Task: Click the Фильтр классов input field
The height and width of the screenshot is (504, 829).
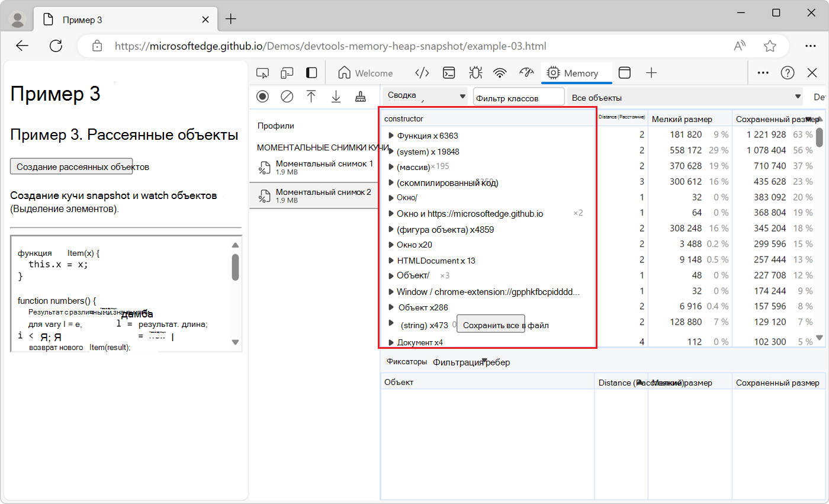Action: point(519,97)
